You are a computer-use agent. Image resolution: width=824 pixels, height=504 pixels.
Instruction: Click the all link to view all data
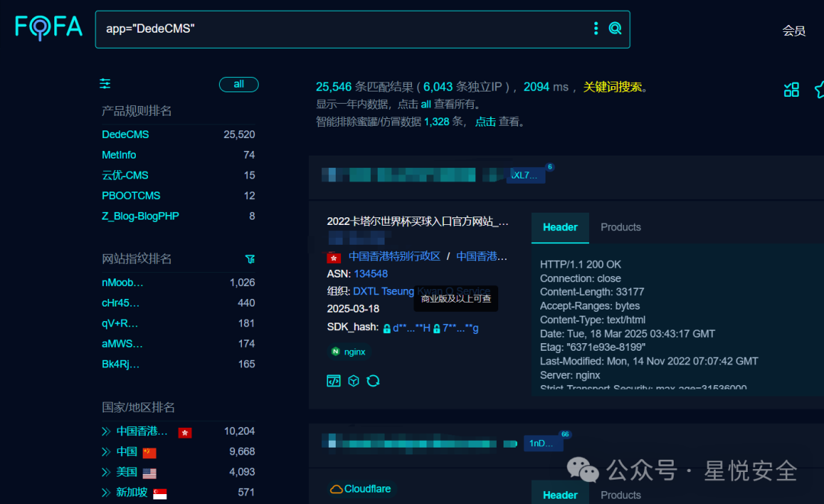tap(426, 104)
